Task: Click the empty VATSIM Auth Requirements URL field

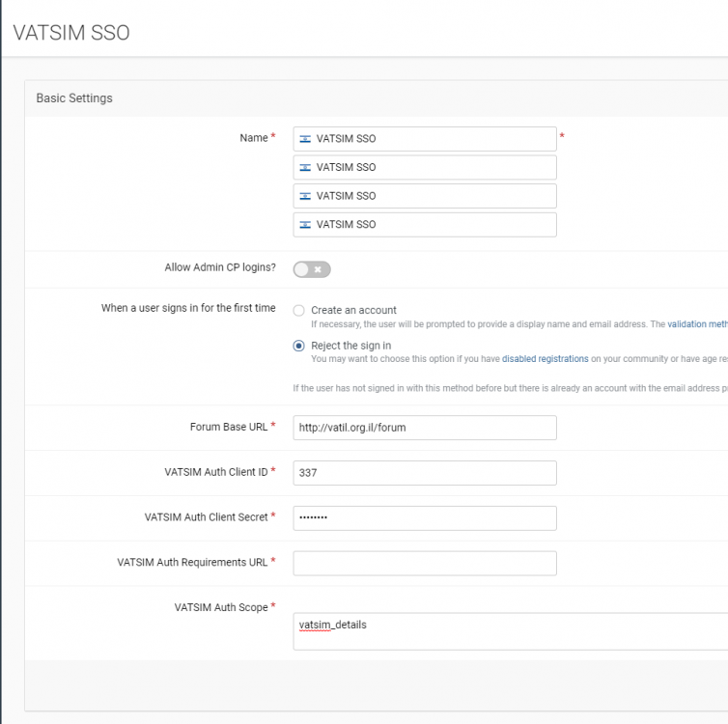Action: [425, 563]
